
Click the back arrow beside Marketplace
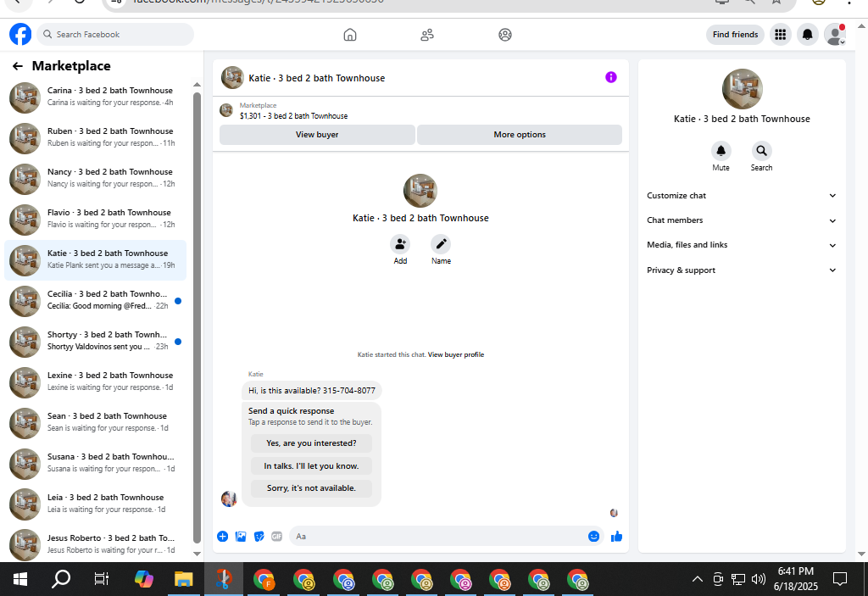[18, 66]
